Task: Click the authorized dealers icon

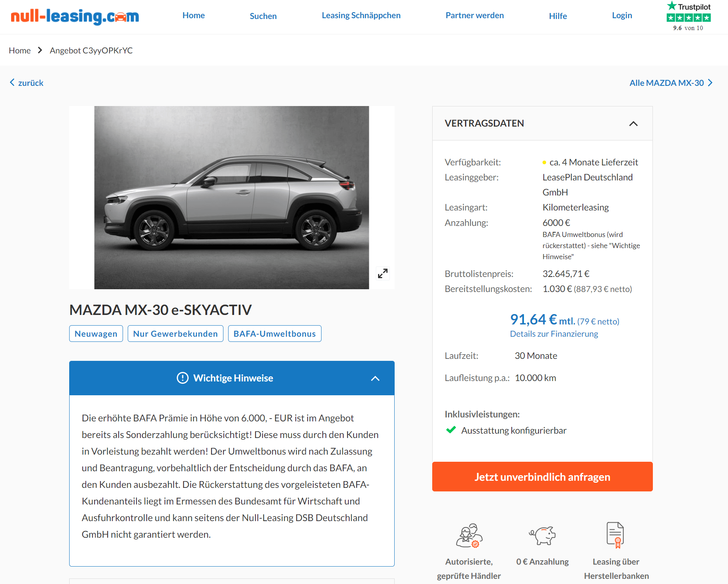Action: (469, 536)
